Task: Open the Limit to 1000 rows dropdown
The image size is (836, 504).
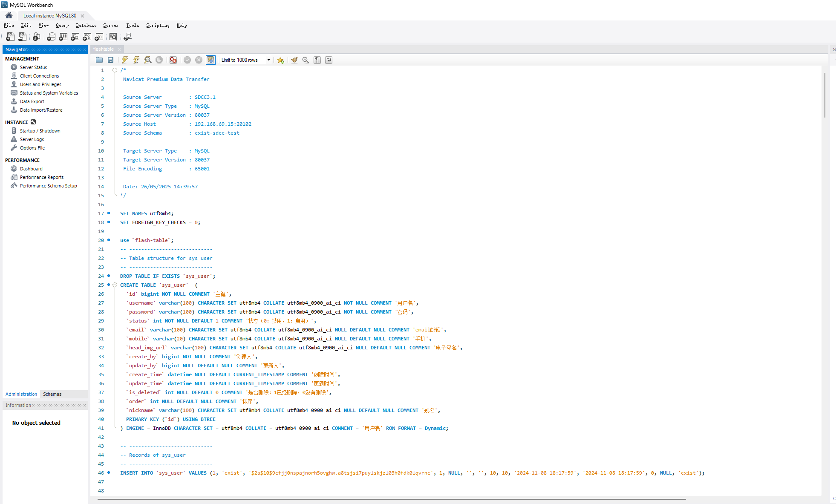Action: (268, 60)
